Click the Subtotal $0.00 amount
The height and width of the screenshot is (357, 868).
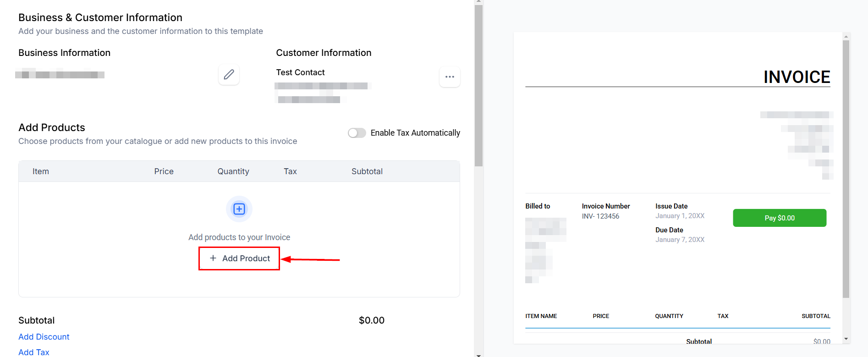372,320
